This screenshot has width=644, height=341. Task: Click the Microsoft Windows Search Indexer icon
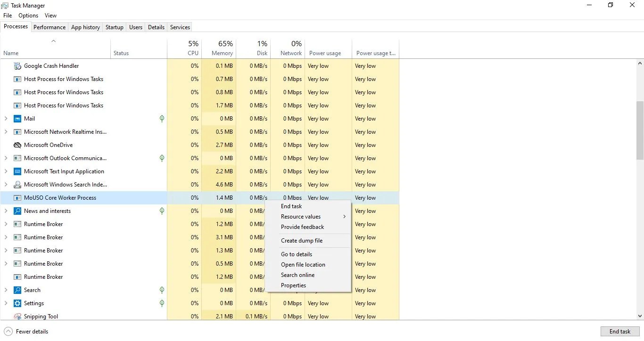17,184
